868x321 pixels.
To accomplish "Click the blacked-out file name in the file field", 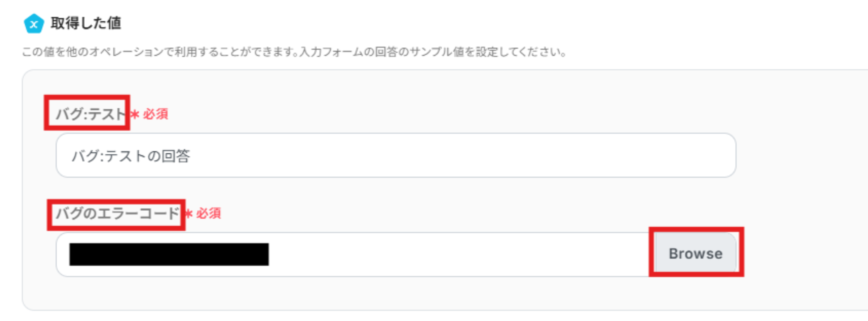I will [169, 254].
